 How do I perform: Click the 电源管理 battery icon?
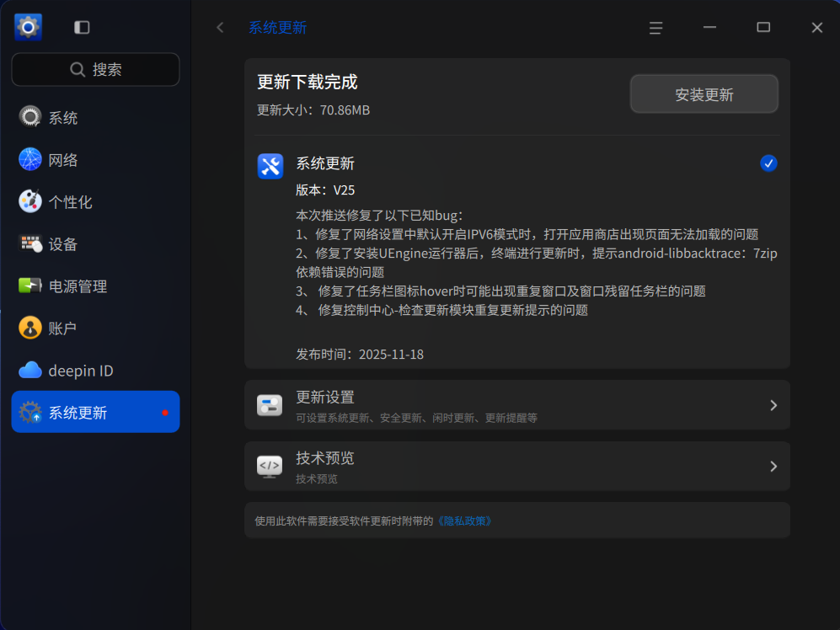[x=30, y=286]
